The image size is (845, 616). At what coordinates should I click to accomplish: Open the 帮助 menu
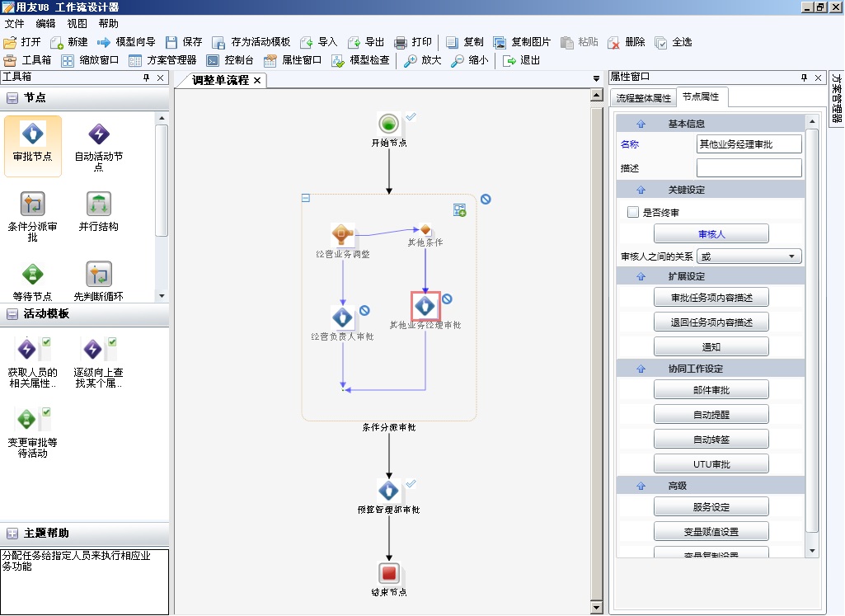(108, 24)
